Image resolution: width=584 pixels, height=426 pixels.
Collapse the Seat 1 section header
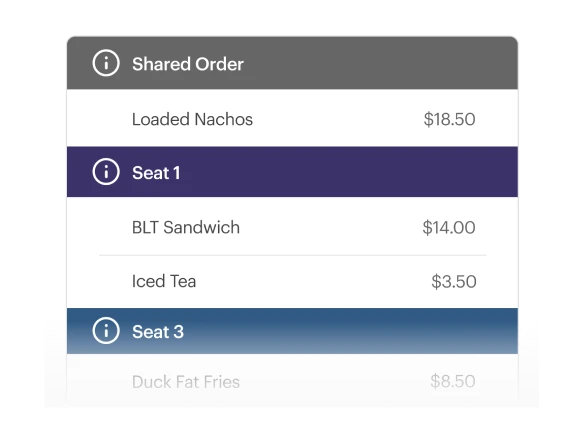click(292, 172)
